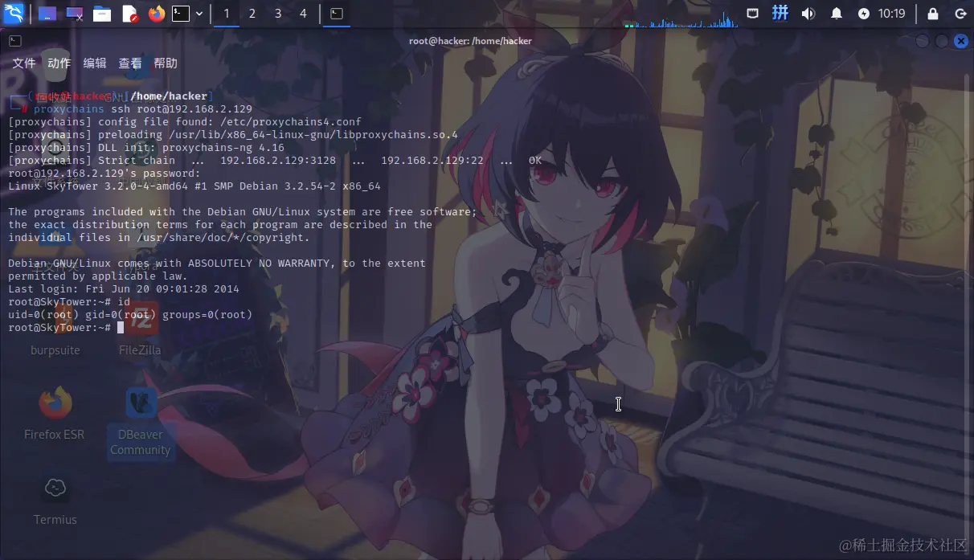Click the show desktop panel icon

pyautogui.click(x=47, y=14)
